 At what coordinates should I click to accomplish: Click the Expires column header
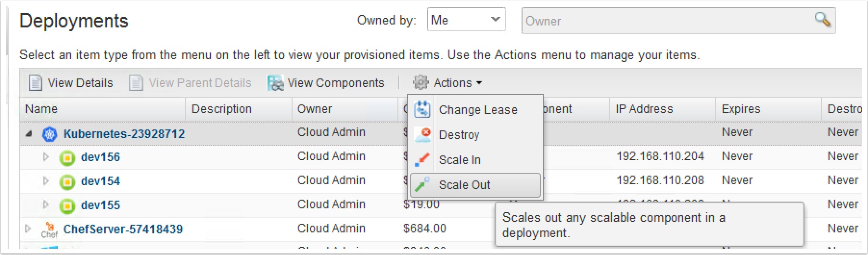(x=740, y=109)
